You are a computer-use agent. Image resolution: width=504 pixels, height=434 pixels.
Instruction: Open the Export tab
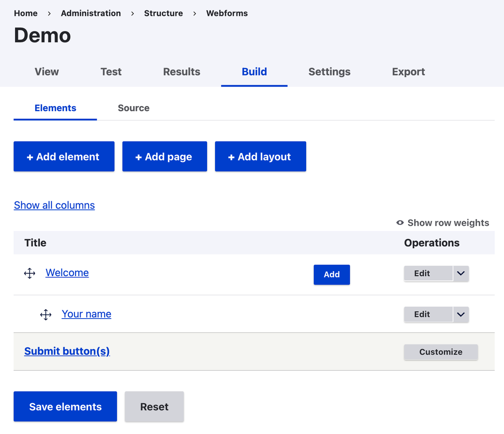click(x=408, y=72)
